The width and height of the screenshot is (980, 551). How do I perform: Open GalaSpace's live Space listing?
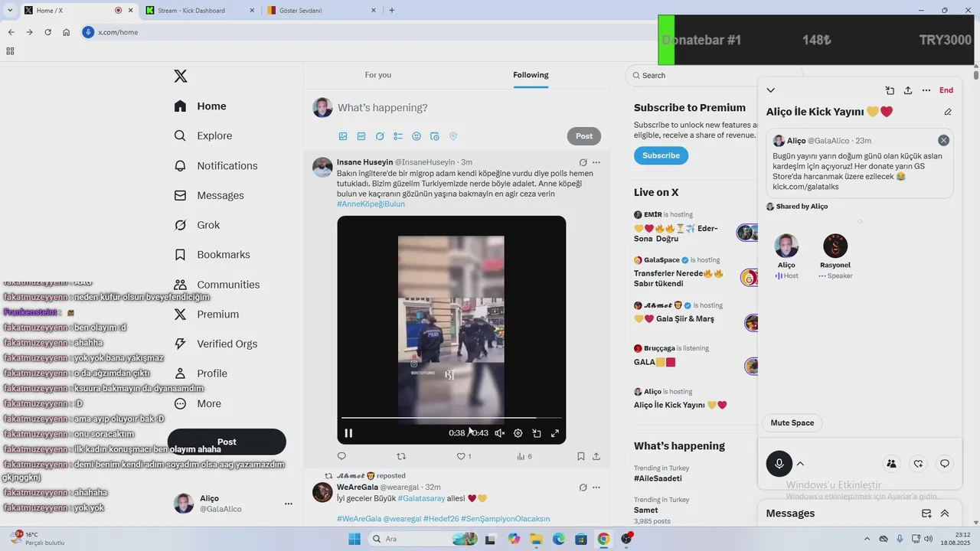tap(695, 272)
